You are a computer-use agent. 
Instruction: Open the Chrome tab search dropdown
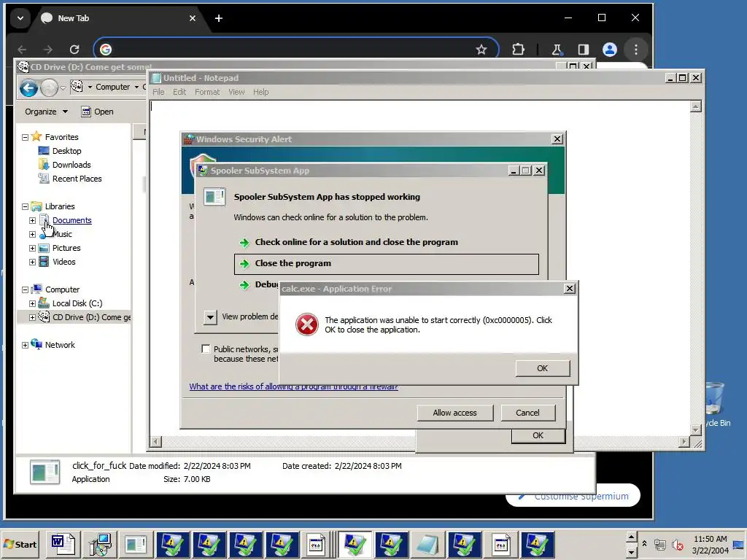[x=20, y=18]
